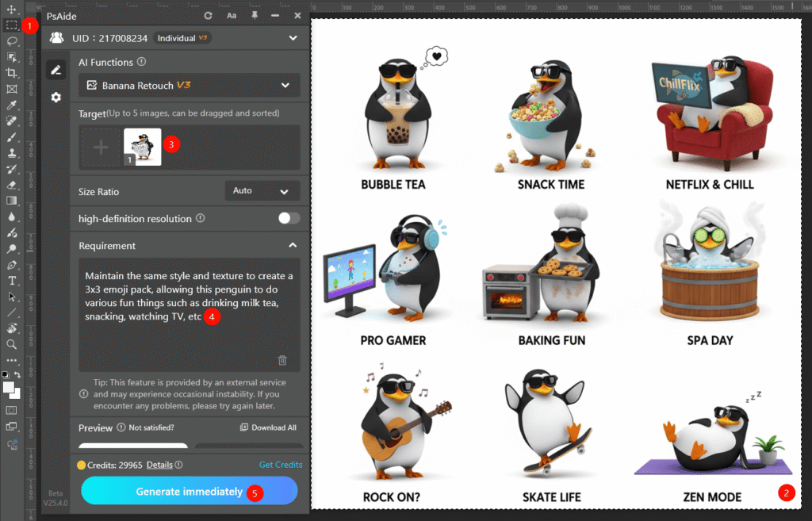Collapse the Requirement section
The image size is (812, 521).
point(292,246)
